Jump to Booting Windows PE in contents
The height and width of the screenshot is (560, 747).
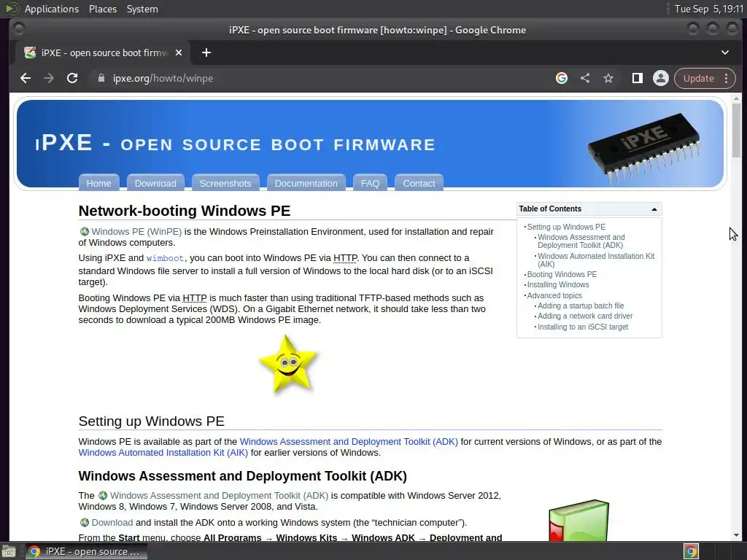(x=562, y=274)
